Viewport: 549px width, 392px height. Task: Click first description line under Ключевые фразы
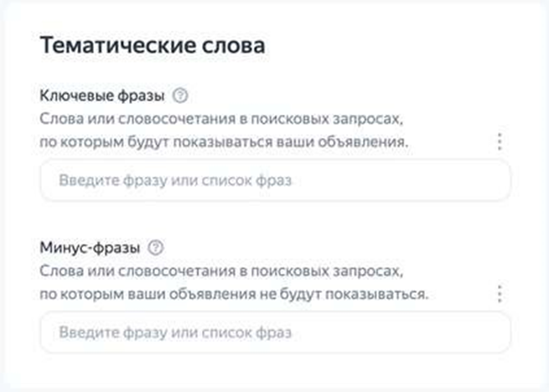tap(224, 118)
